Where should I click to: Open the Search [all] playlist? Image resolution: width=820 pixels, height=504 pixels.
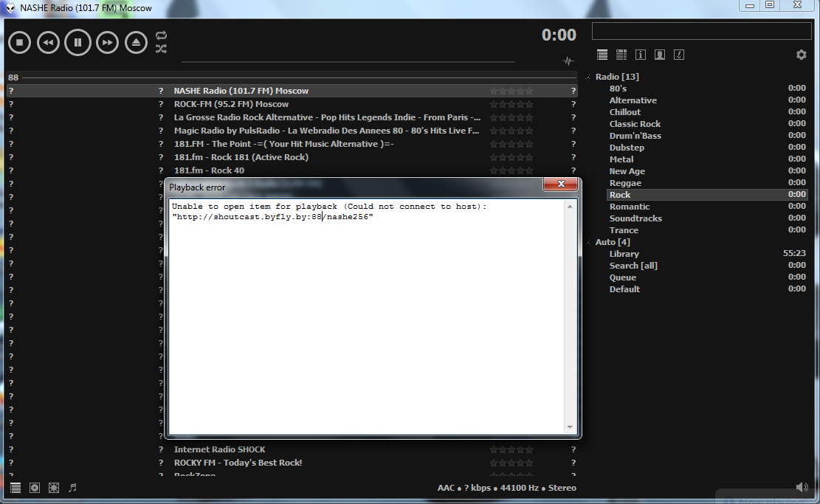pos(707,266)
